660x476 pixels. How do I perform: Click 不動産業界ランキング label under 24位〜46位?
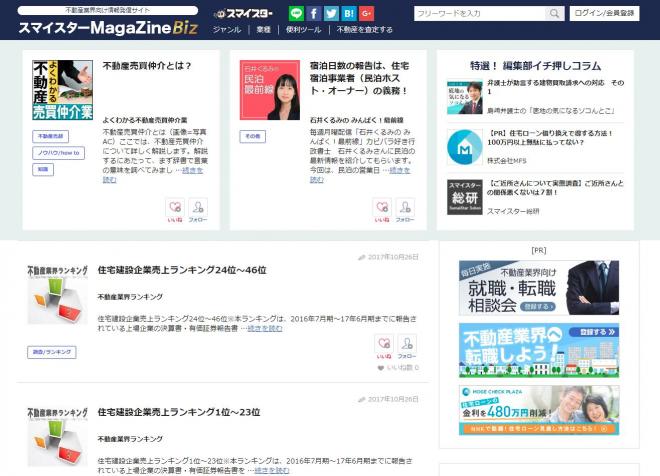(x=130, y=297)
